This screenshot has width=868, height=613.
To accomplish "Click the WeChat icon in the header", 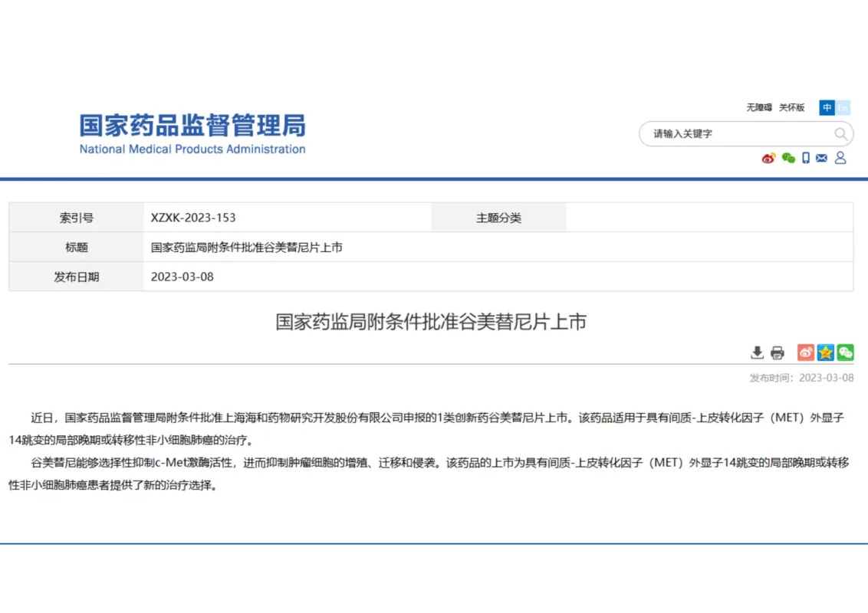I will 787,159.
